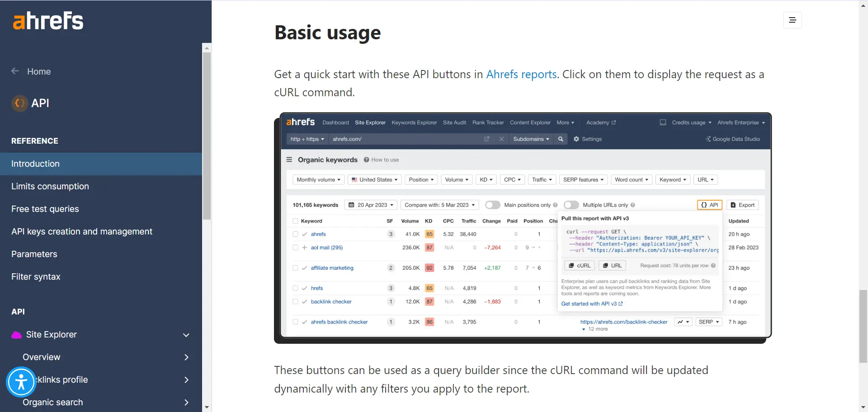Expand the Overview submenu arrow
868x412 pixels.
click(x=186, y=357)
